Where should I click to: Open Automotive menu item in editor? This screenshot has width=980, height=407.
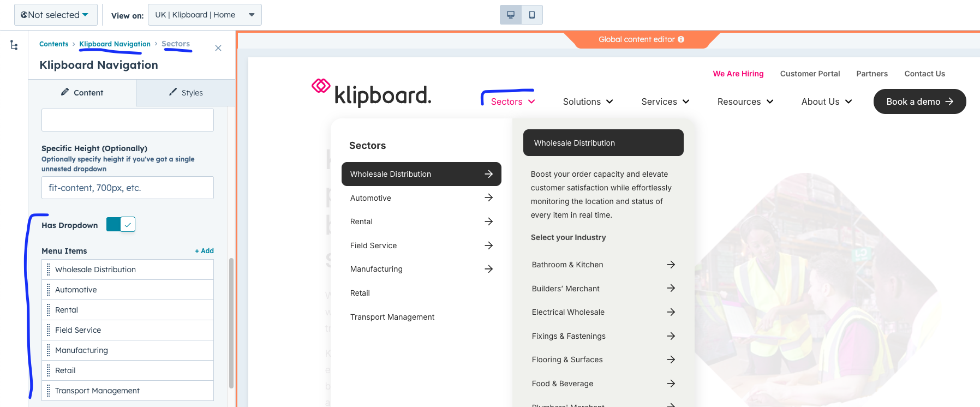point(128,290)
